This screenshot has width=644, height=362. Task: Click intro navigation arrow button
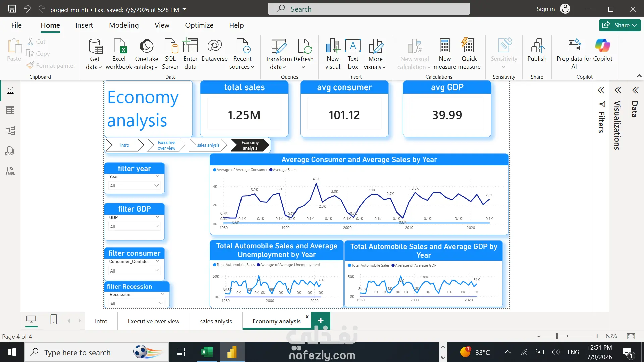point(124,145)
